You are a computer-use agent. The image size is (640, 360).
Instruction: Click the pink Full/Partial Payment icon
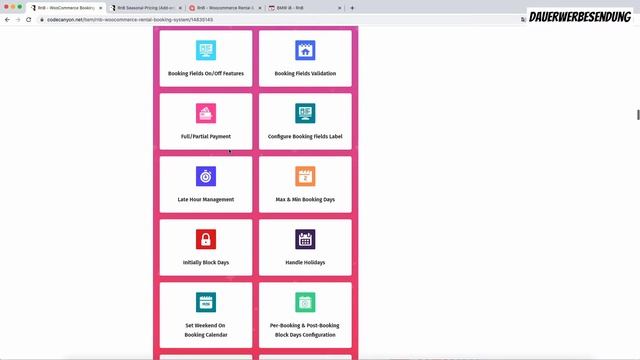click(206, 113)
